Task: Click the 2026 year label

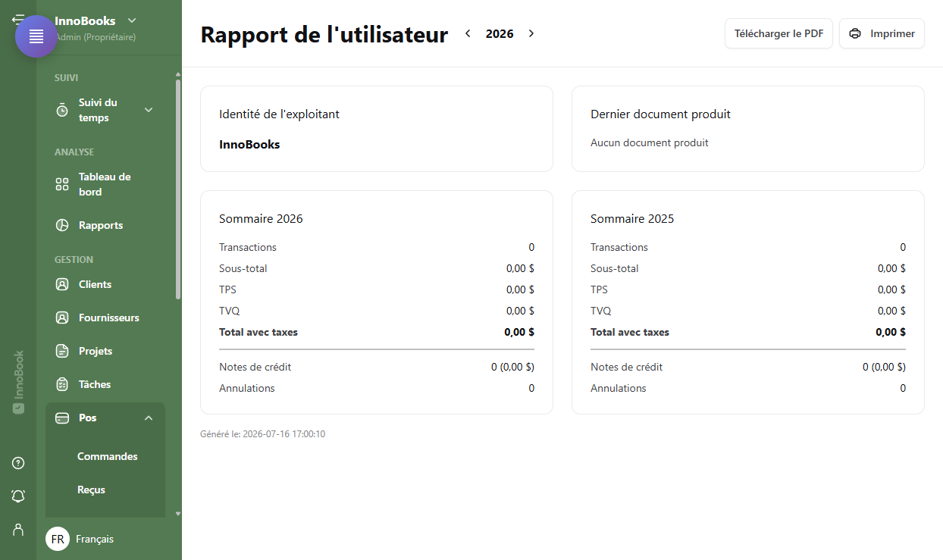Action: (500, 33)
